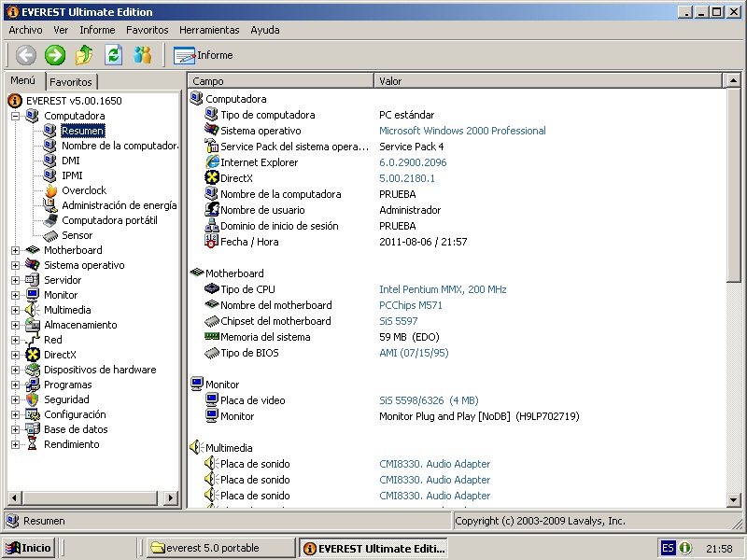
Task: Open the Ayuda menu
Action: point(265,30)
